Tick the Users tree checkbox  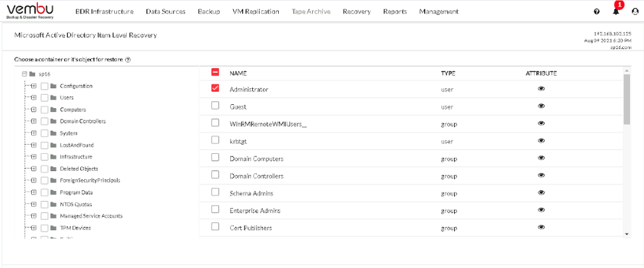click(44, 98)
